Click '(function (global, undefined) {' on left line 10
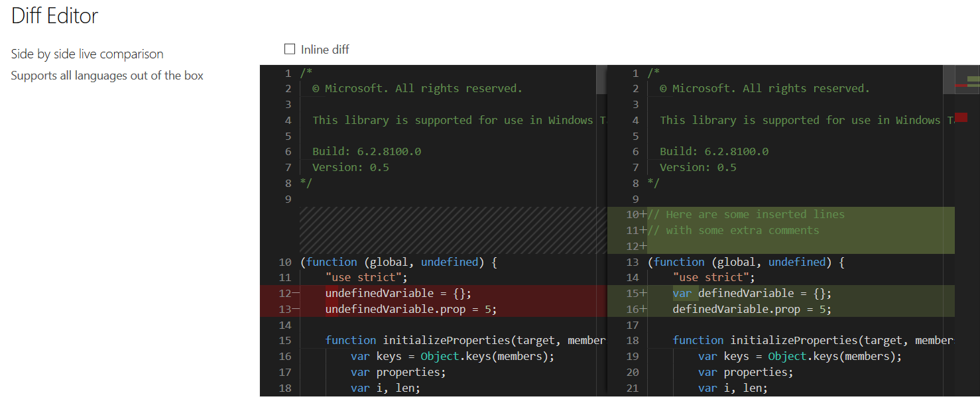 [398, 262]
